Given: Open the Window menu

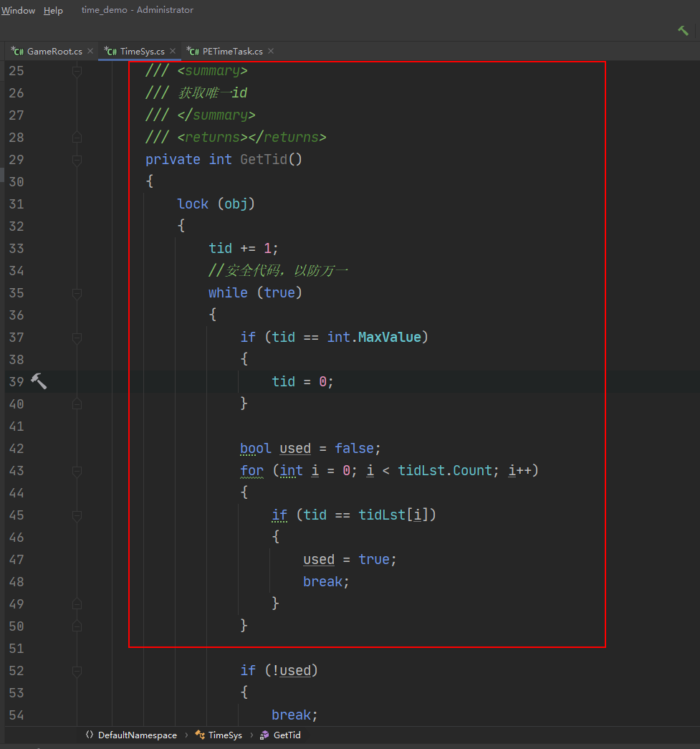Looking at the screenshot, I should click(18, 10).
